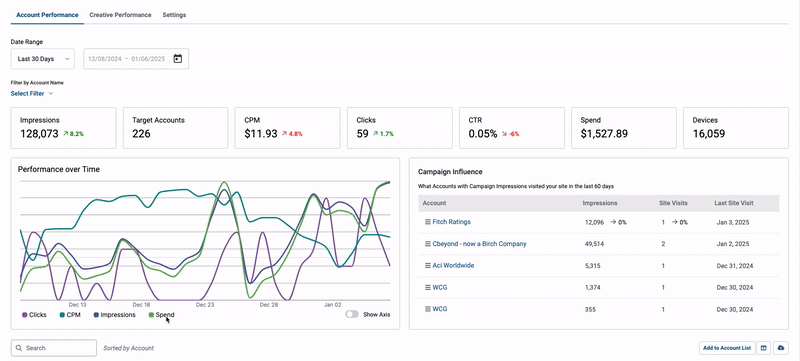Click into the Search input field

tap(54, 348)
